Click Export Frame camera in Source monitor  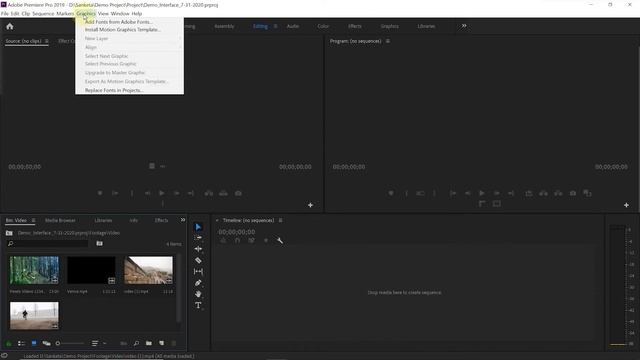pyautogui.click(x=238, y=193)
